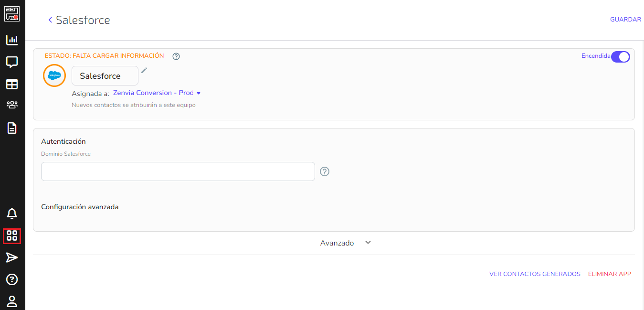Click the Salesforce cloud logo avatar

tap(54, 75)
